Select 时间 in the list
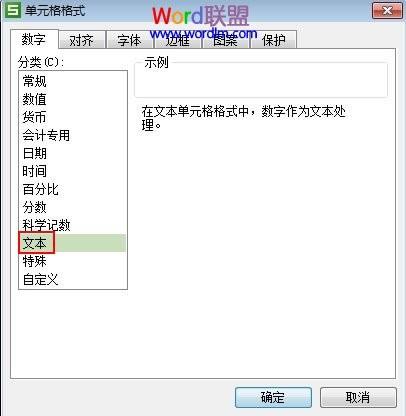 [x=73, y=171]
